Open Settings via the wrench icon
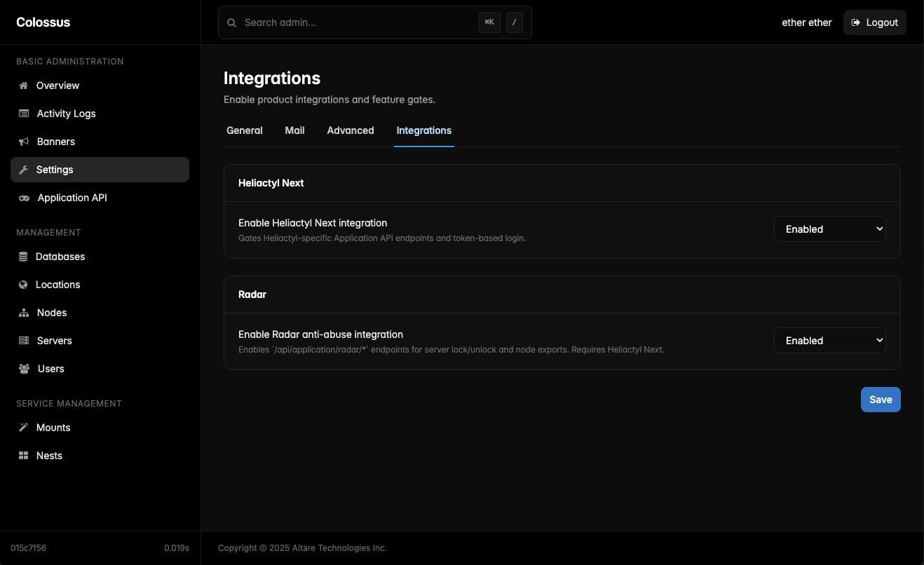The width and height of the screenshot is (924, 565). pyautogui.click(x=23, y=170)
